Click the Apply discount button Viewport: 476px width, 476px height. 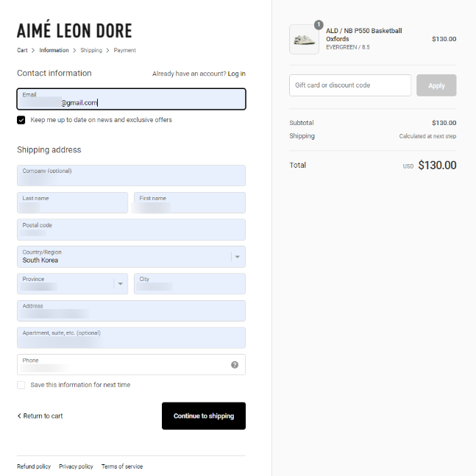click(x=436, y=85)
